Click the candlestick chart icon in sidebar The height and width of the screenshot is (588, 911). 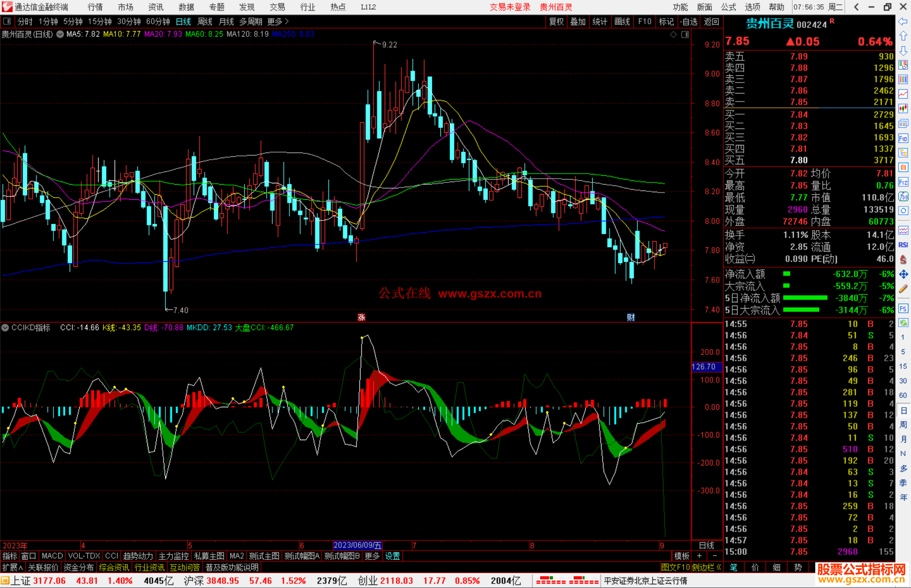903,108
